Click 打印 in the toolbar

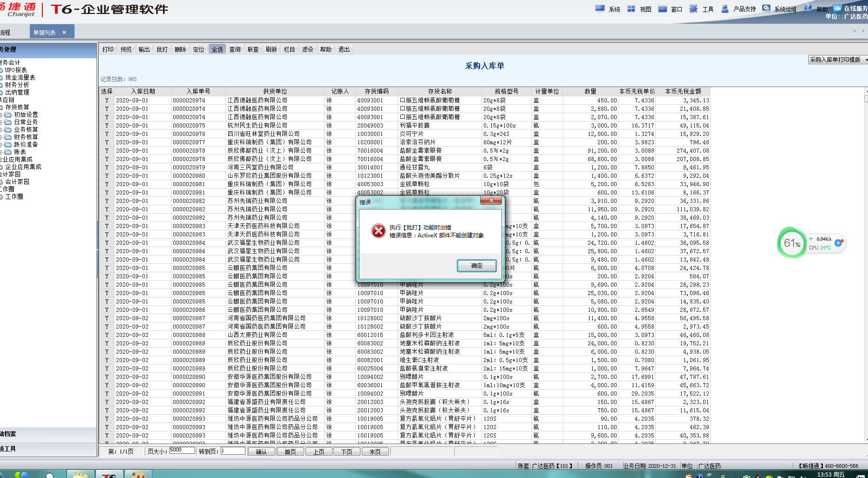click(x=108, y=49)
